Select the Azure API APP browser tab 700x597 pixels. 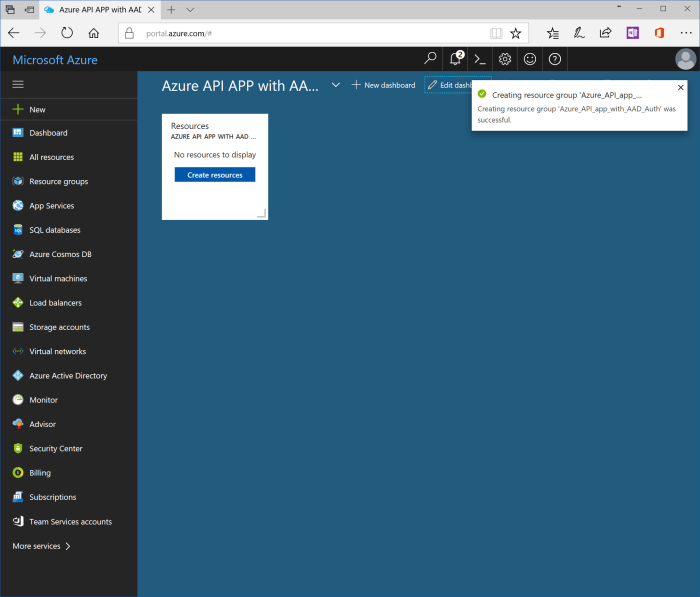[100, 10]
